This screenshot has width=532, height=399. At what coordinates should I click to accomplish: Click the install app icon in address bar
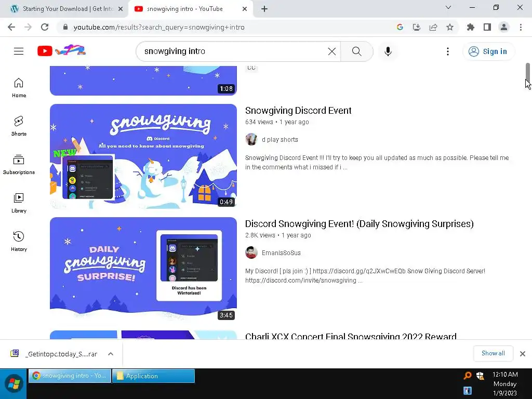[x=416, y=27]
